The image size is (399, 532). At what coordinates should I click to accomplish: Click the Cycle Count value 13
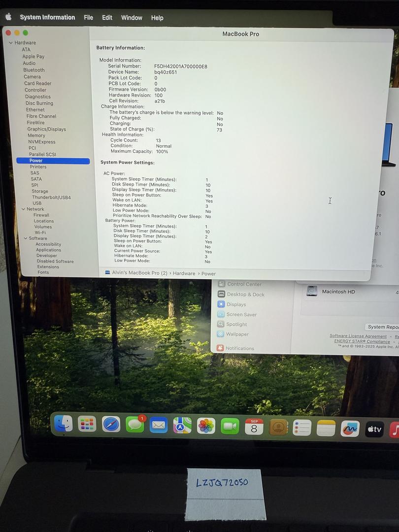point(159,140)
